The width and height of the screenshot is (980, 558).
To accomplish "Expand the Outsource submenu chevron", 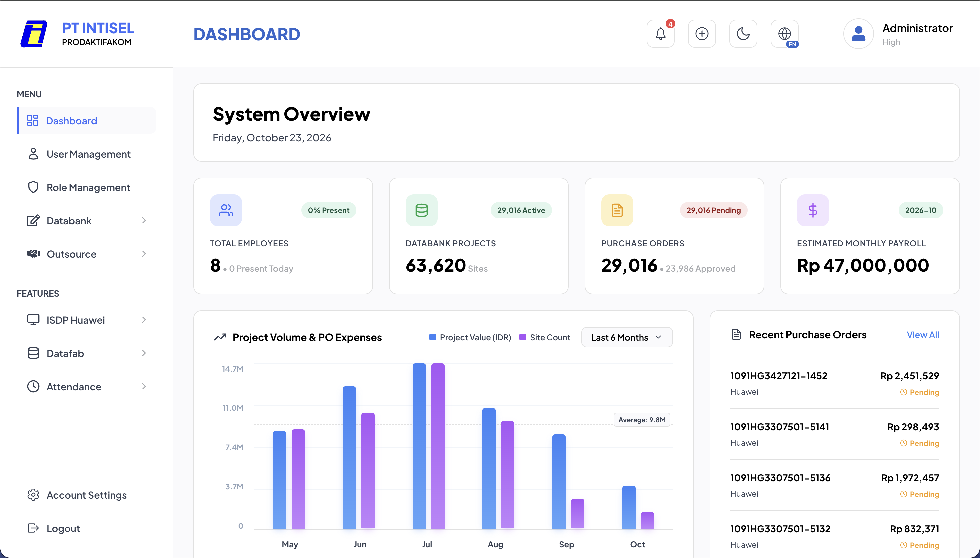I will tap(144, 254).
